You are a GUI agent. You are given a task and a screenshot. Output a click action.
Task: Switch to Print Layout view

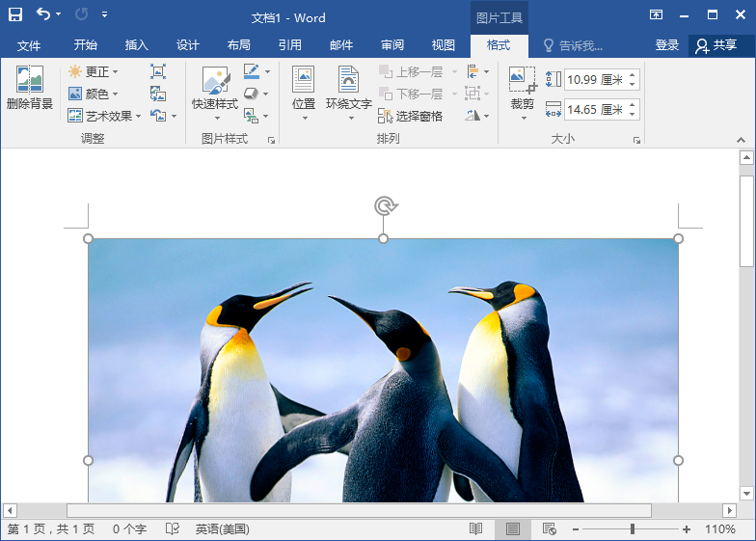click(x=512, y=529)
